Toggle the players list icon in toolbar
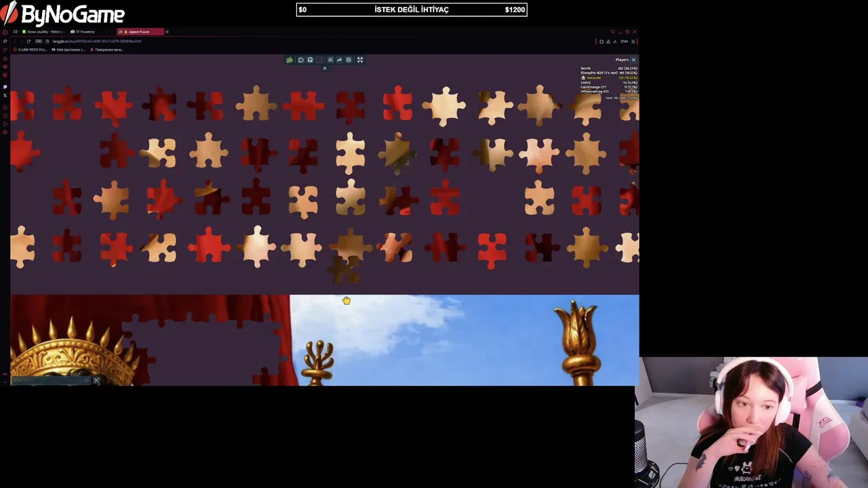This screenshot has height=488, width=868. click(x=330, y=60)
